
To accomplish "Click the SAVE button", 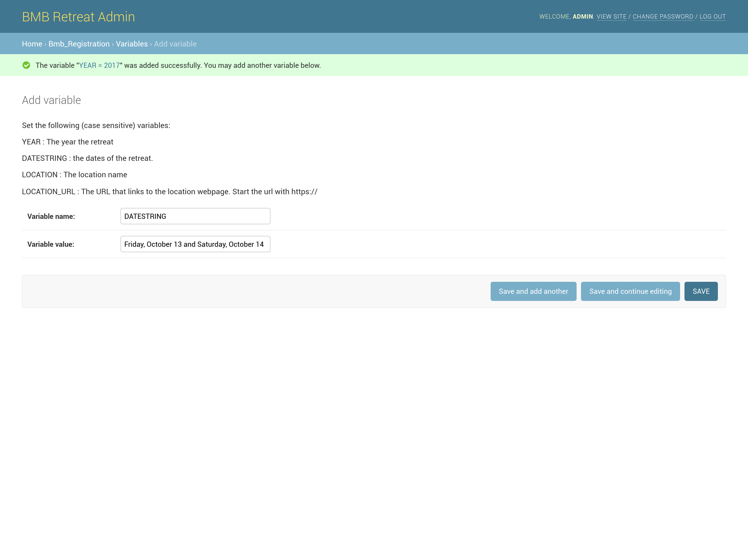I will (x=701, y=291).
